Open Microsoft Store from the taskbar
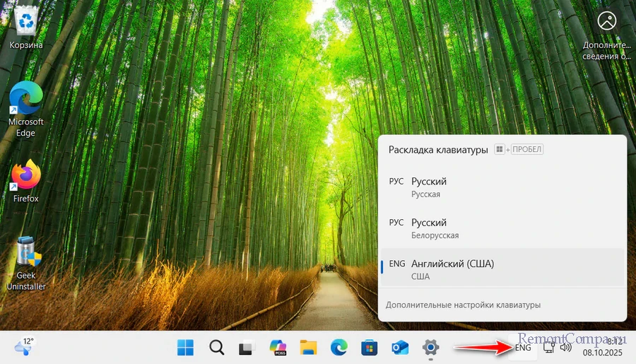The image size is (636, 364). tap(369, 347)
